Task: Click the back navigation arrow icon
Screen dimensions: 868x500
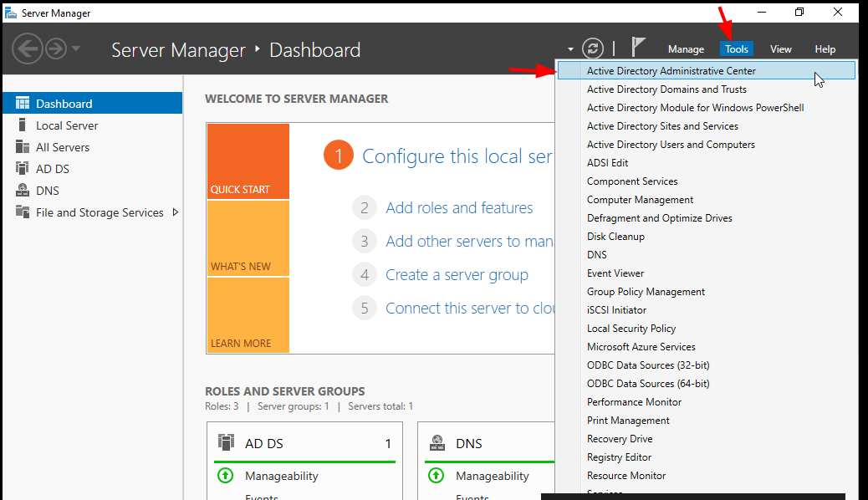Action: click(x=27, y=48)
